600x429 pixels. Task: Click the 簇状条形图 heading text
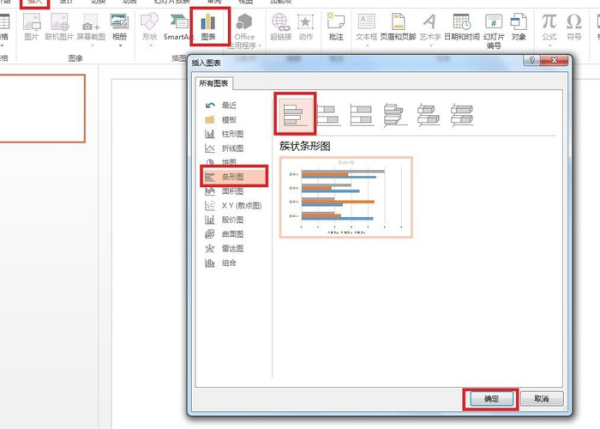(x=305, y=146)
